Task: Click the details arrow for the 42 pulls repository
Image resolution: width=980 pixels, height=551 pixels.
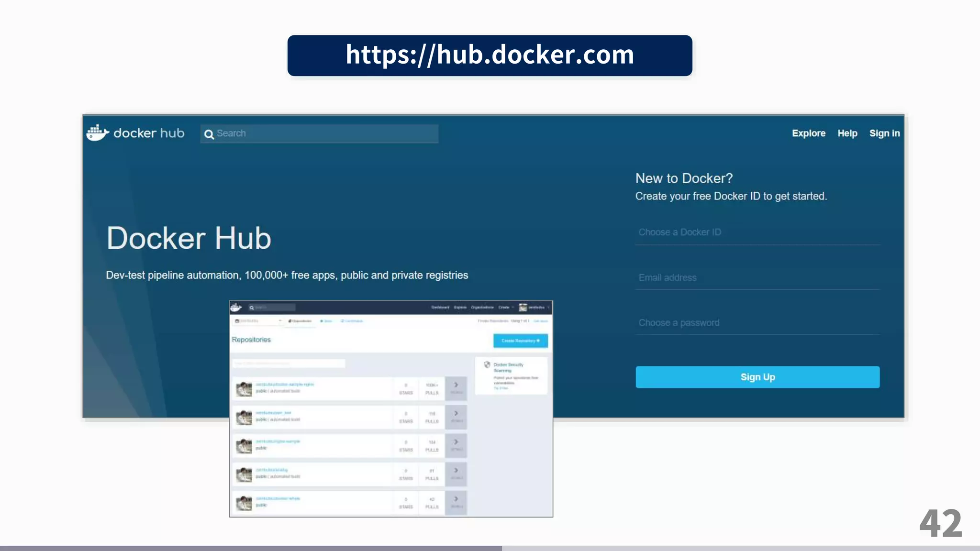Action: [x=456, y=502]
